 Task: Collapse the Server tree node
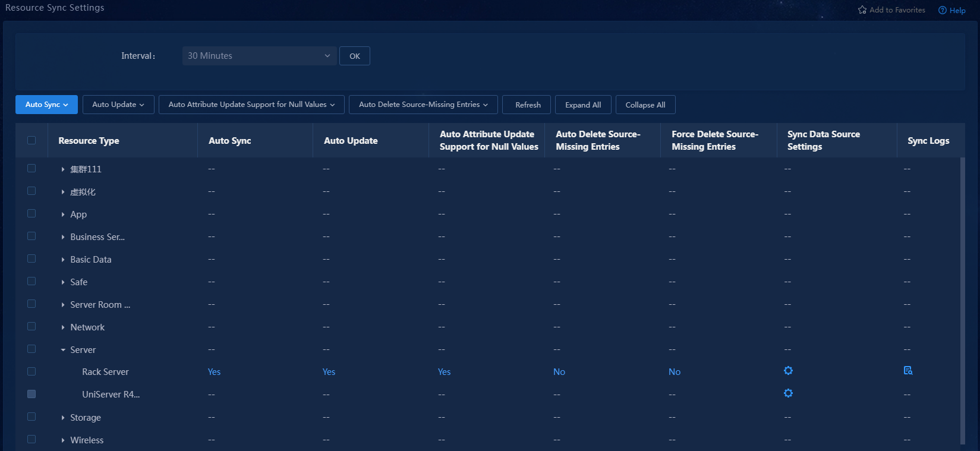tap(63, 350)
